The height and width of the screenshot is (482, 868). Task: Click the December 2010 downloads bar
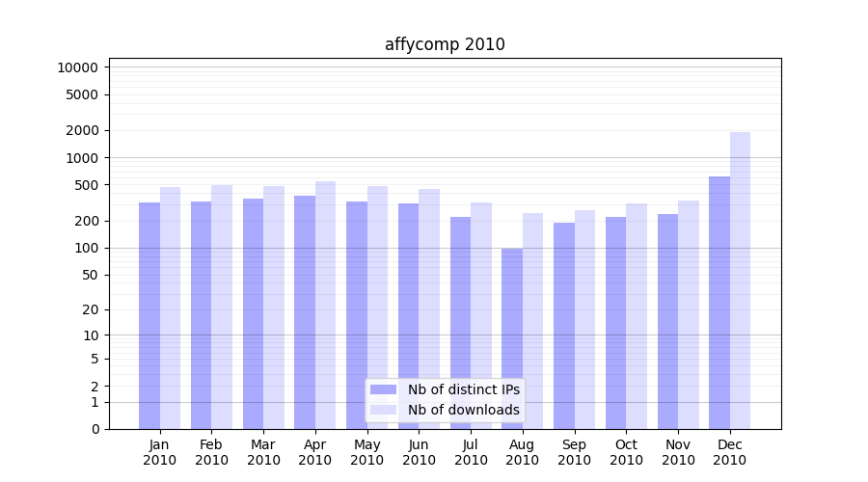click(x=740, y=280)
